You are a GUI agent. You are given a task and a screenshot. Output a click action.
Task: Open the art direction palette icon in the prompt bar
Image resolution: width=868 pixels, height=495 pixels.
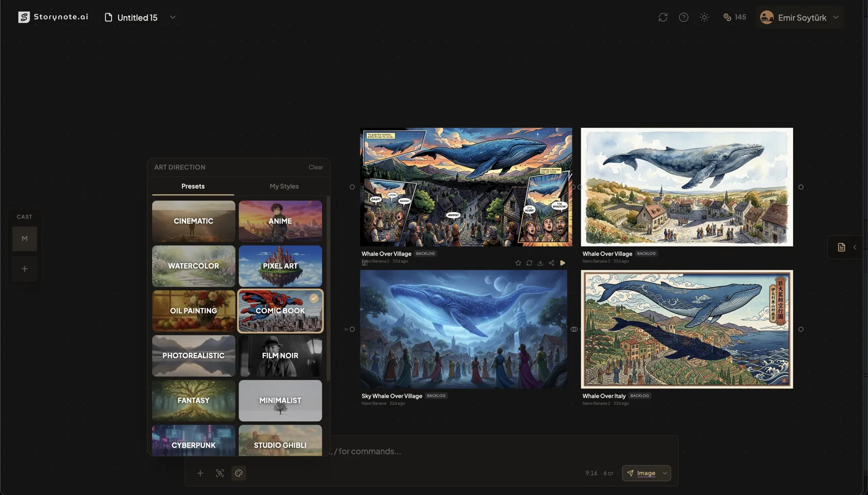pyautogui.click(x=239, y=473)
